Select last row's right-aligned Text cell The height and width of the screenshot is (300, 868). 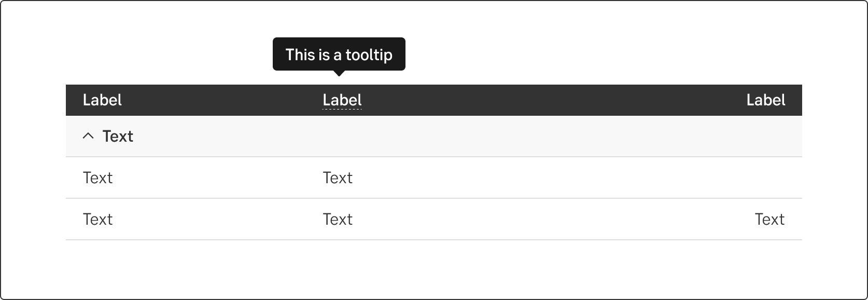[769, 219]
